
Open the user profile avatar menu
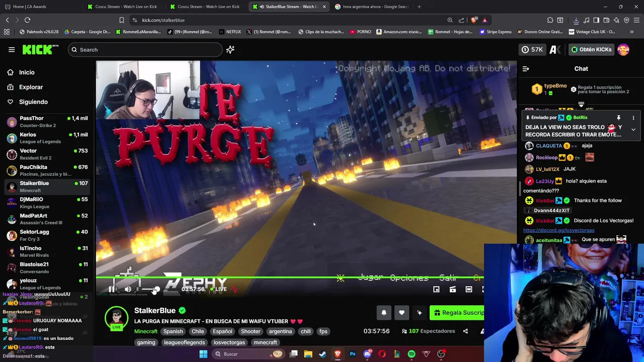point(623,49)
